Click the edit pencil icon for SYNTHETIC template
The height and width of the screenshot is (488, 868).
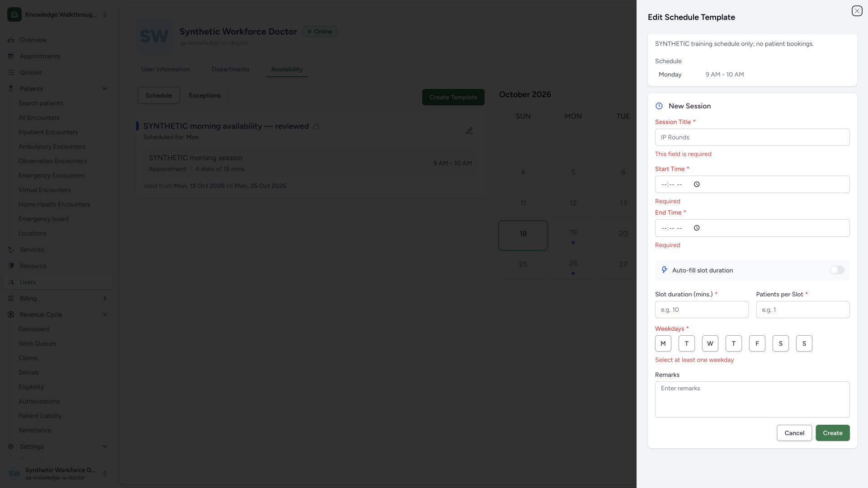469,131
